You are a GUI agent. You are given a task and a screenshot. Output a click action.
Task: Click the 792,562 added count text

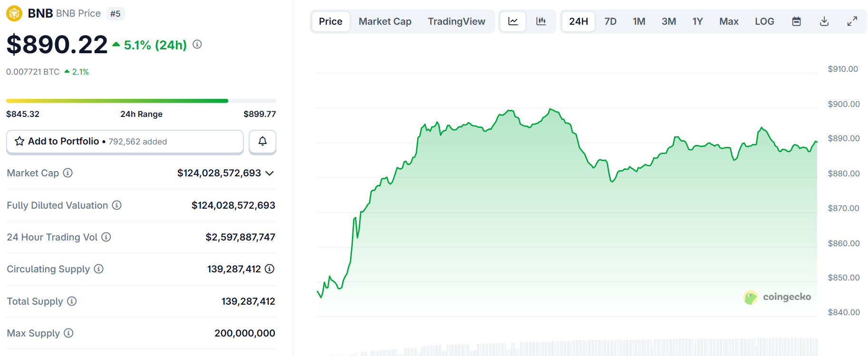137,142
